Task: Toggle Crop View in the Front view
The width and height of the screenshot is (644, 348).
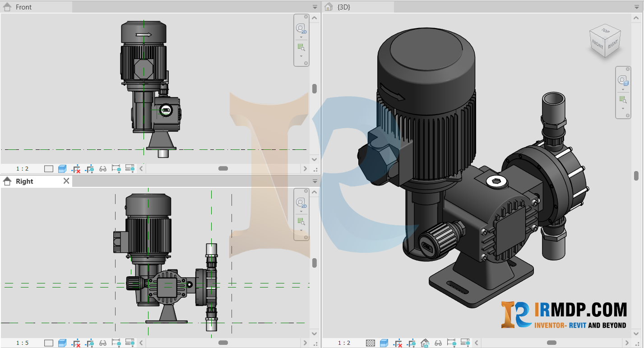Action: coord(76,169)
